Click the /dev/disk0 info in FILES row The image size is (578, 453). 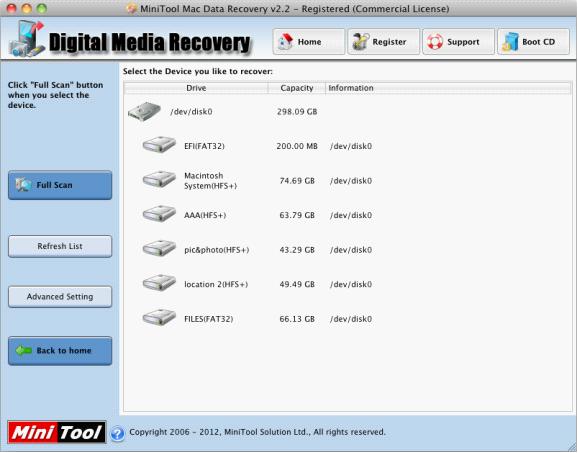pyautogui.click(x=351, y=319)
